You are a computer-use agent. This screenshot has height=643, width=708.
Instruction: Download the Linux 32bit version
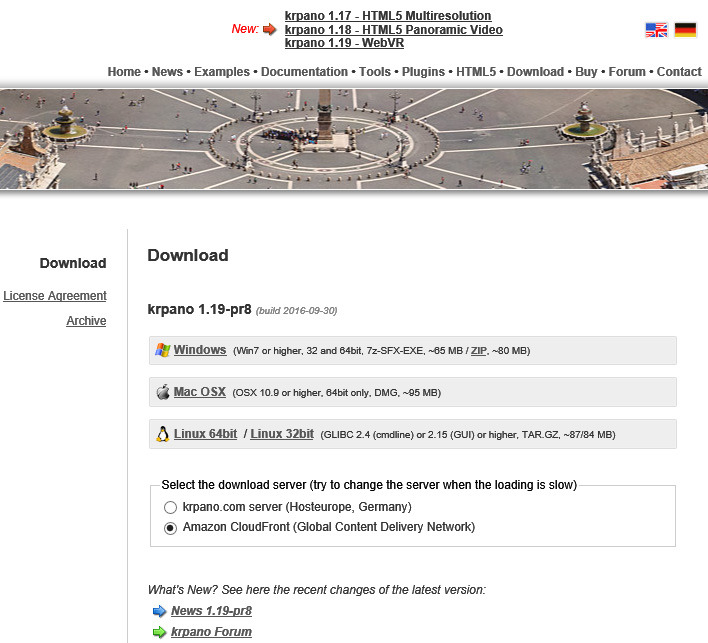tap(282, 434)
